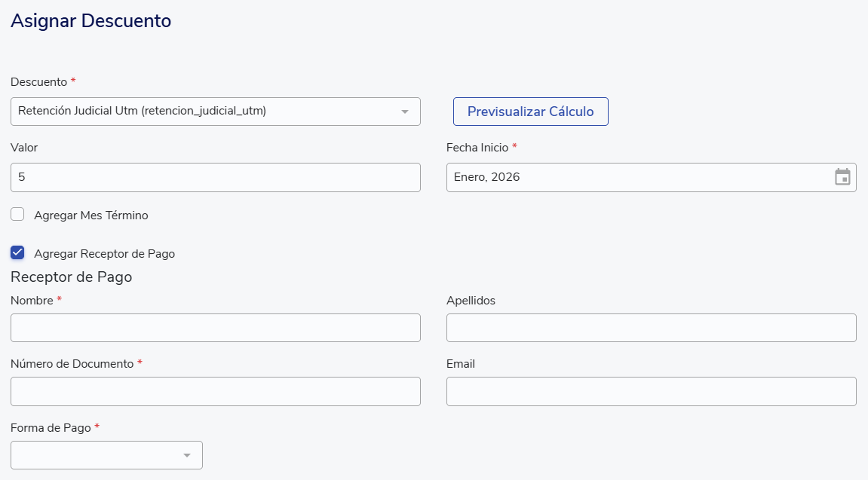Click into the Nombre text field
This screenshot has width=868, height=480.
pyautogui.click(x=215, y=328)
